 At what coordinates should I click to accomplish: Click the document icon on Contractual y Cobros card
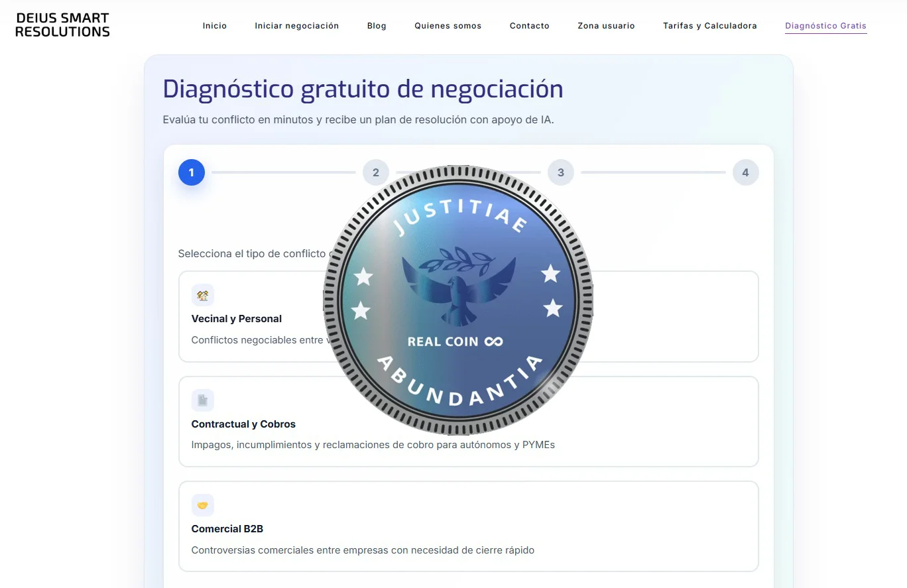point(203,400)
